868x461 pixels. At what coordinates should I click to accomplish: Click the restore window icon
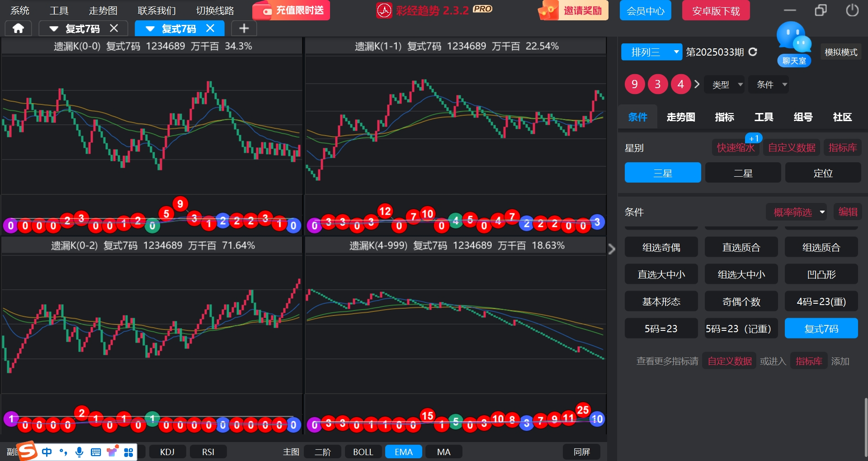coord(821,10)
